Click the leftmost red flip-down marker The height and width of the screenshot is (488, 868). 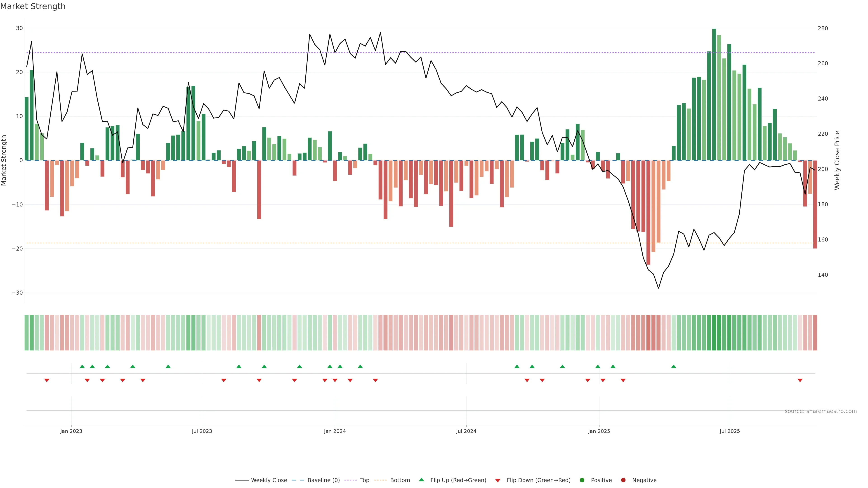(47, 380)
